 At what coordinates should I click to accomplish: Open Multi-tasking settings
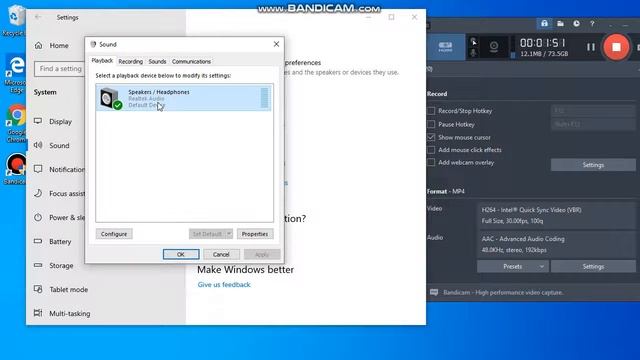click(62, 313)
